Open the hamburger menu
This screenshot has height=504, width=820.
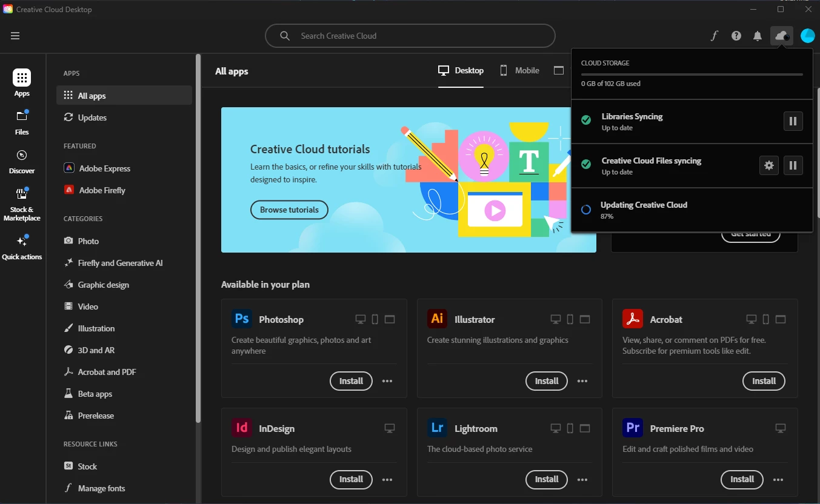coord(15,36)
